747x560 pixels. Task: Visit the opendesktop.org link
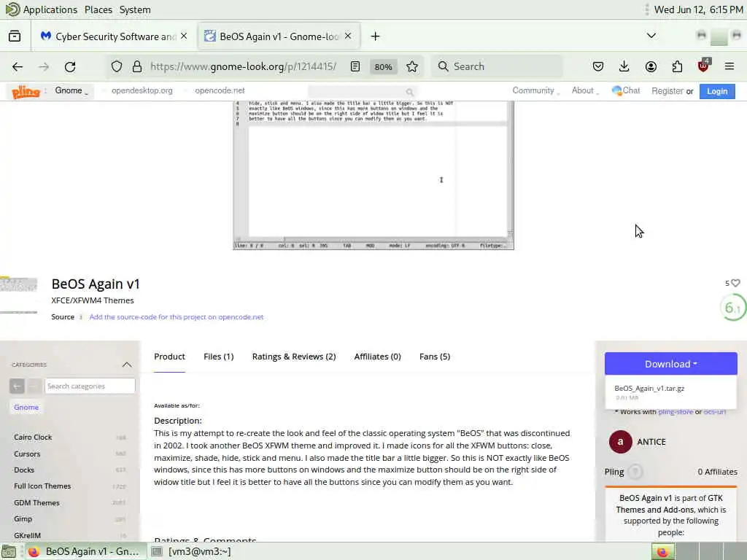click(x=142, y=90)
